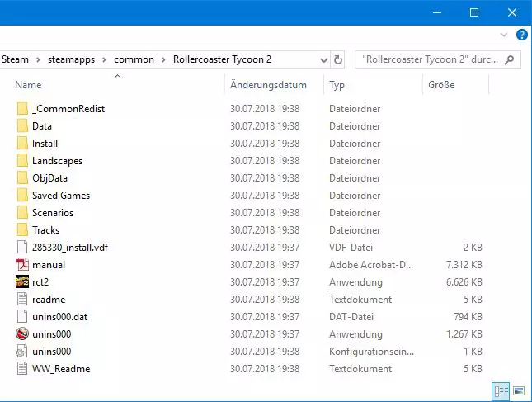Click the 7.312 KB size value

tap(464, 264)
